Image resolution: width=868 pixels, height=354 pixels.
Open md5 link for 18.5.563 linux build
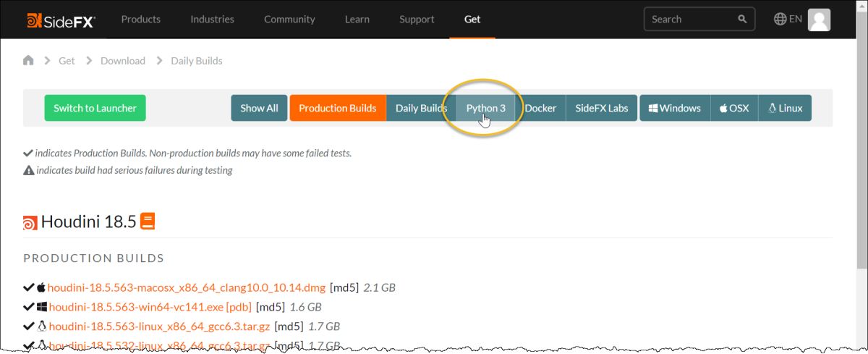(289, 326)
